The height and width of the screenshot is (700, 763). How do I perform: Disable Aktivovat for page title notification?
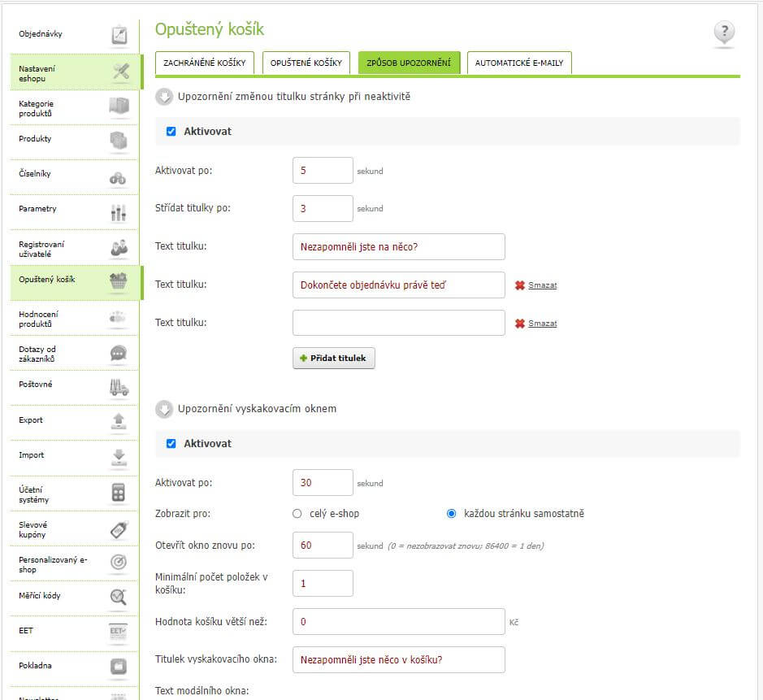pos(171,132)
